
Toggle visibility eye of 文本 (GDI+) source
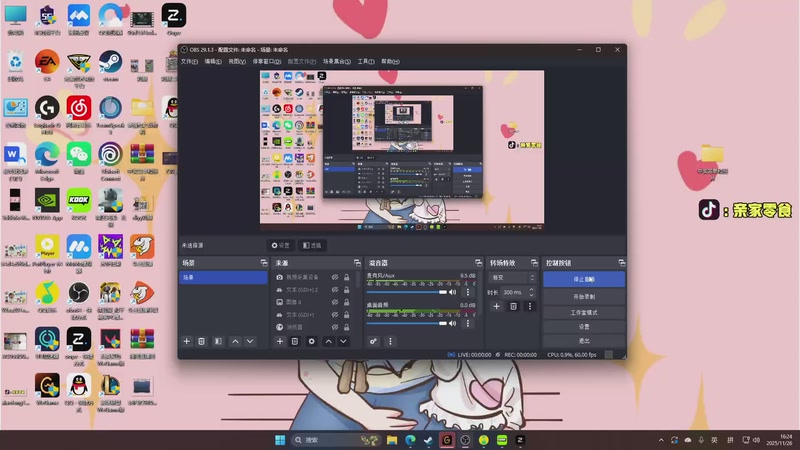coord(335,315)
